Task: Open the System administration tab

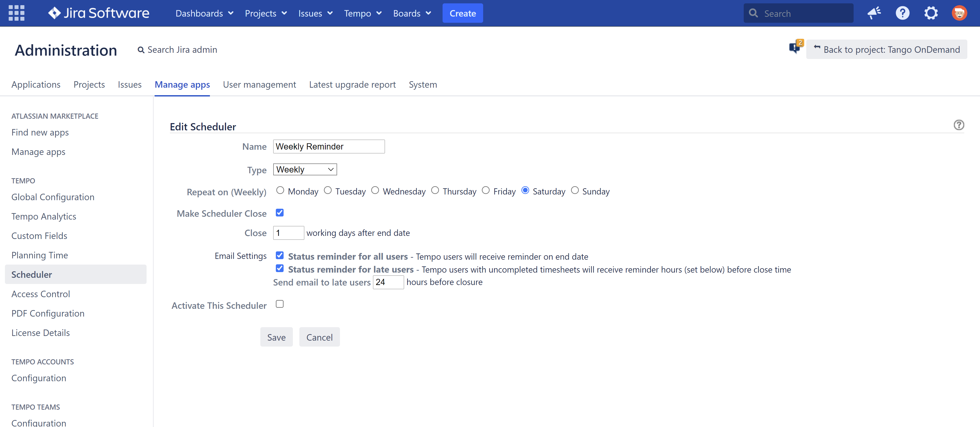Action: point(423,85)
